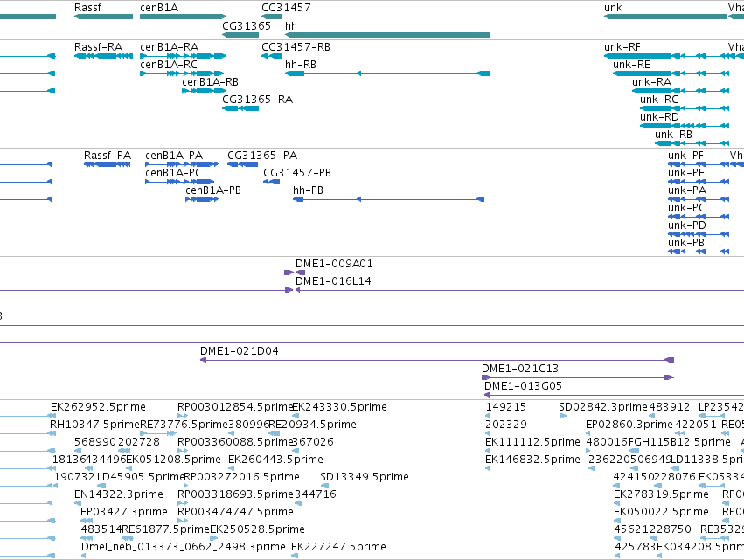The height and width of the screenshot is (560, 744).
Task: Click protein hh-PB label
Action: (x=308, y=190)
